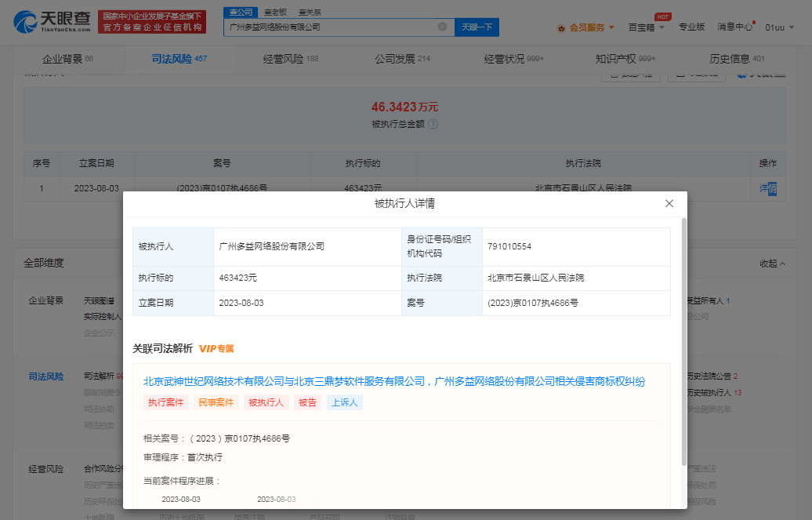
Task: Click the crown icon beside 会员服务
Action: pyautogui.click(x=561, y=28)
